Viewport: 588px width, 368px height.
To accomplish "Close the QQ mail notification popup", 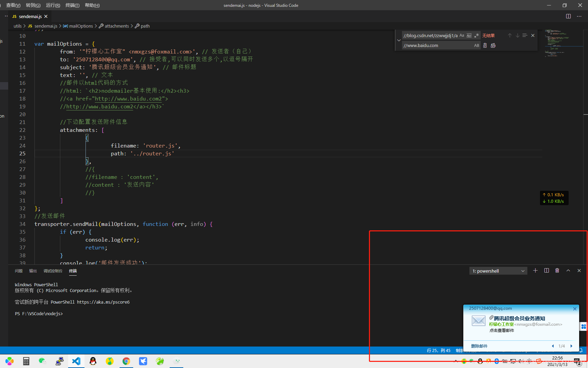I will pyautogui.click(x=575, y=309).
